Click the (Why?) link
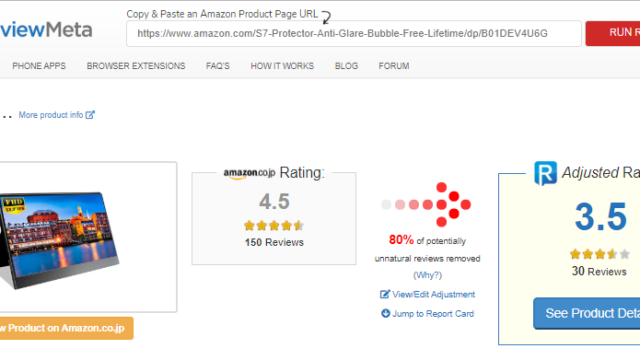This screenshot has width=640, height=360. [x=427, y=275]
